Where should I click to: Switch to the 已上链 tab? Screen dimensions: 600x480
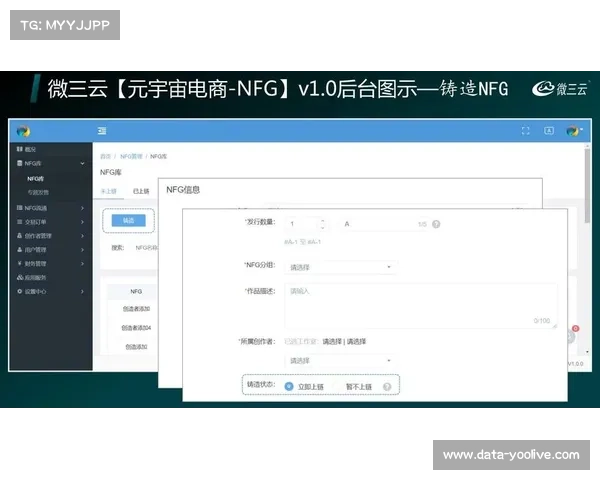click(141, 191)
